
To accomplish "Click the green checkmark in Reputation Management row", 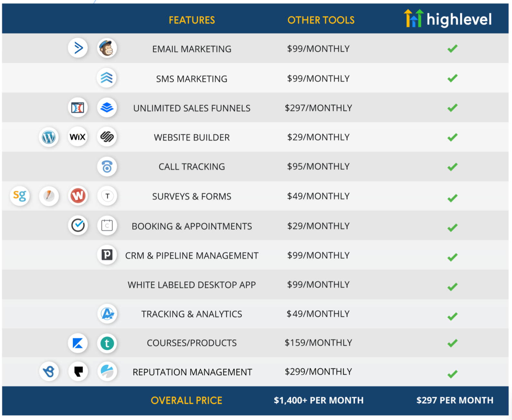I will [x=452, y=374].
